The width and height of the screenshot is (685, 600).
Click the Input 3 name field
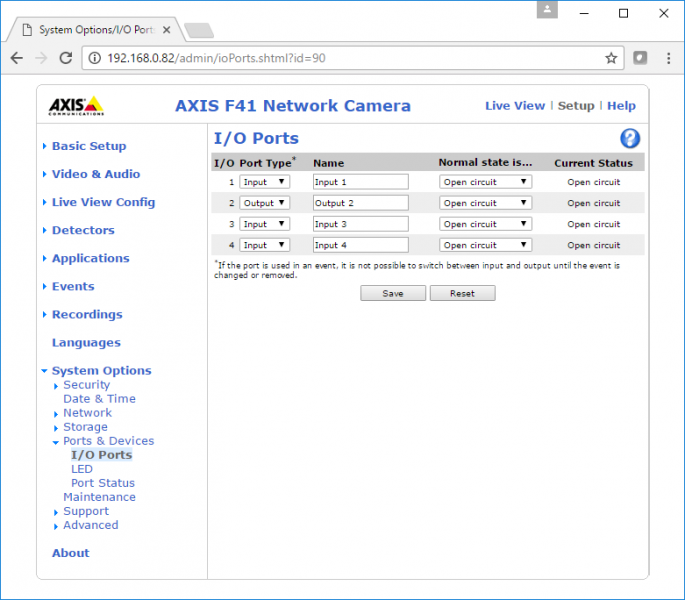pyautogui.click(x=361, y=224)
